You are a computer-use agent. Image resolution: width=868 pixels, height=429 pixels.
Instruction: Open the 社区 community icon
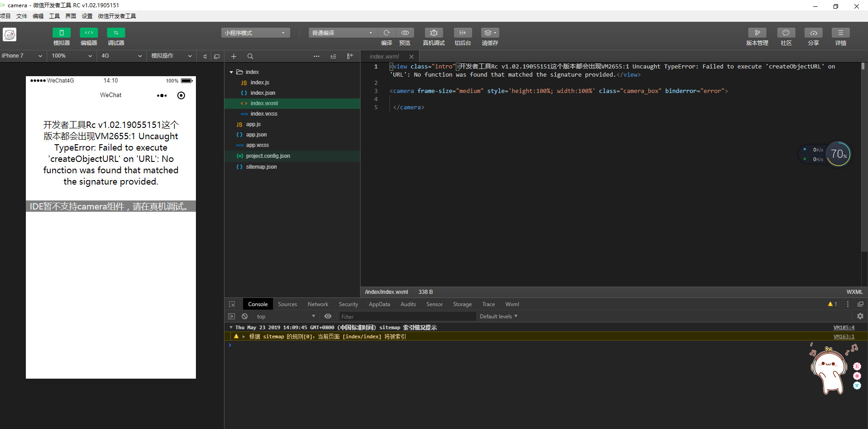(786, 33)
